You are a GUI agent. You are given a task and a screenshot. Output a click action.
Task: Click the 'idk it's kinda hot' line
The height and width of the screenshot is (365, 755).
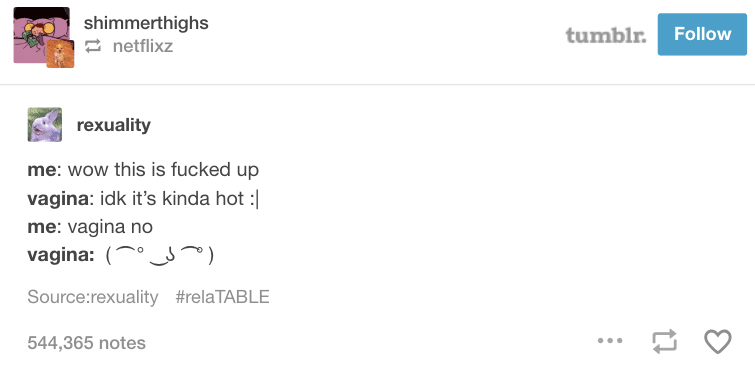143,198
